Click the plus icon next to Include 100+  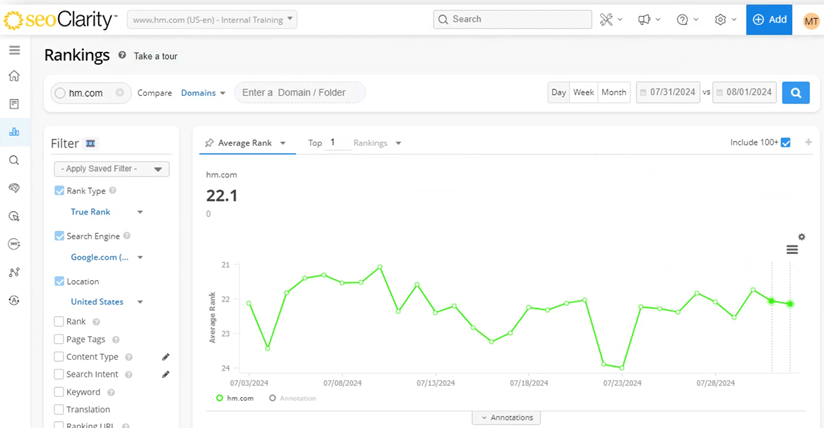pos(808,142)
